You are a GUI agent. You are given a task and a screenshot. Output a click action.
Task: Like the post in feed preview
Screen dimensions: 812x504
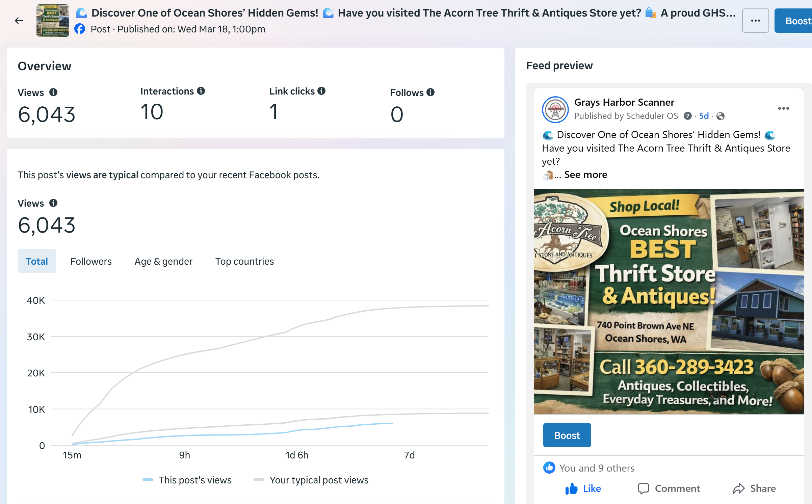tap(583, 488)
